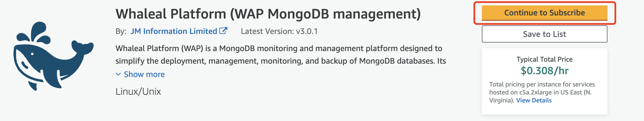Expand the description via Show more text
Viewport: 644px width, 121px height.
[x=144, y=74]
